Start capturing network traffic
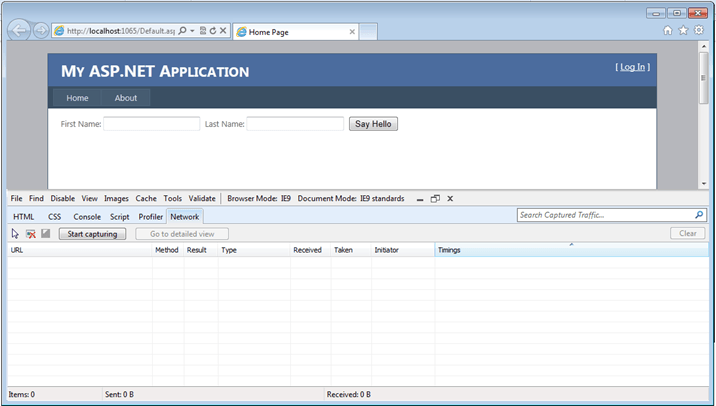716x406 pixels. 92,234
